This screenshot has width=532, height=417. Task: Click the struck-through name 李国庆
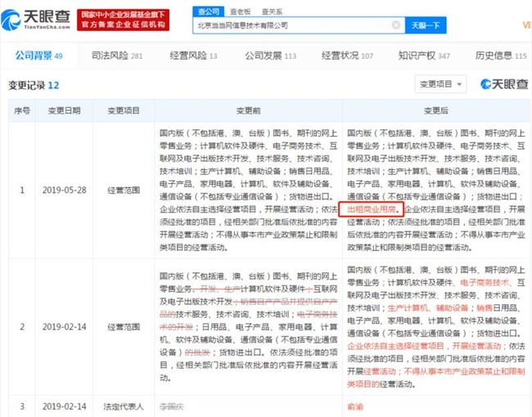(172, 406)
